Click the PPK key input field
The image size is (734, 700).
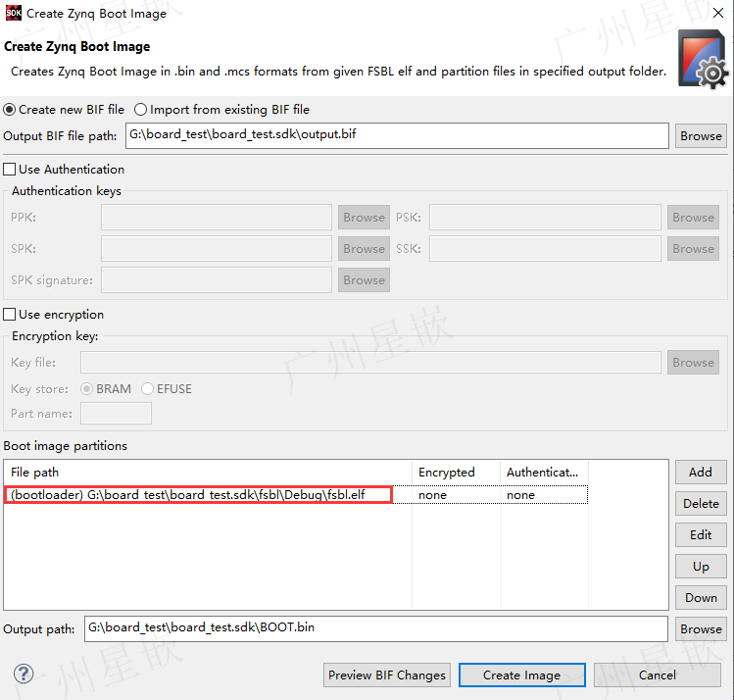coord(217,218)
